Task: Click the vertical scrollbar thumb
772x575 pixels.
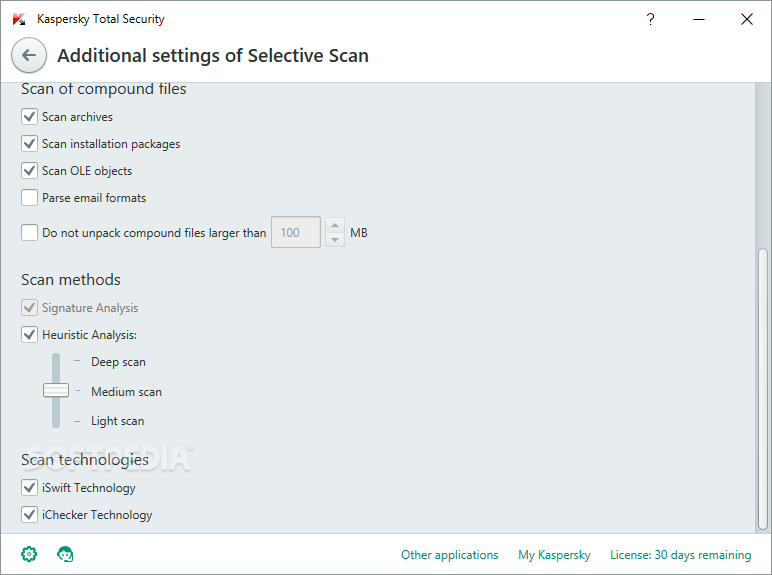Action: [763, 389]
